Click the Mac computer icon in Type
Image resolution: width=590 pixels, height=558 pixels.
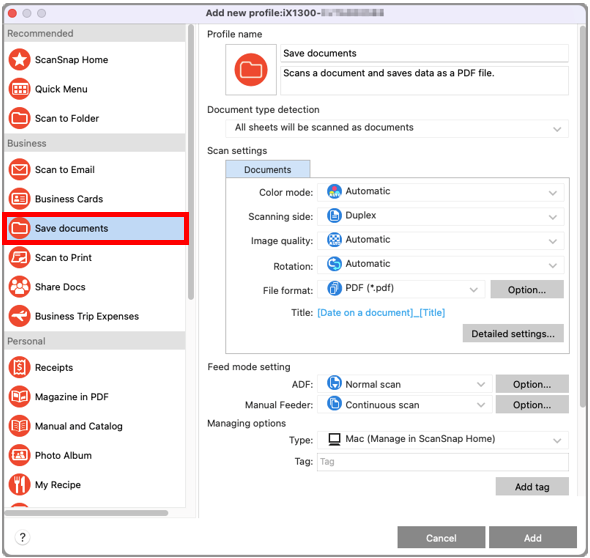(334, 439)
